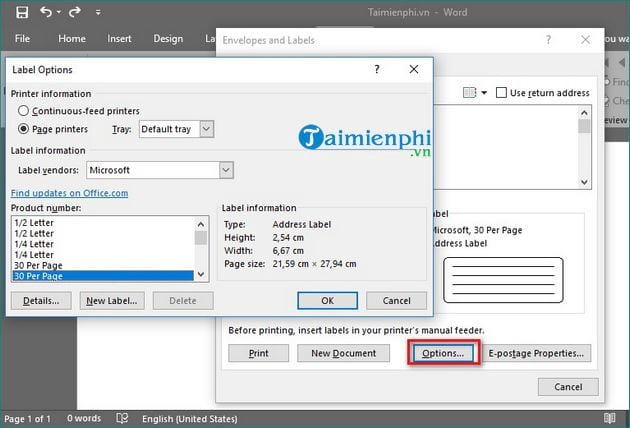Toggle the Use return address checkbox
The image size is (630, 428).
click(x=501, y=93)
